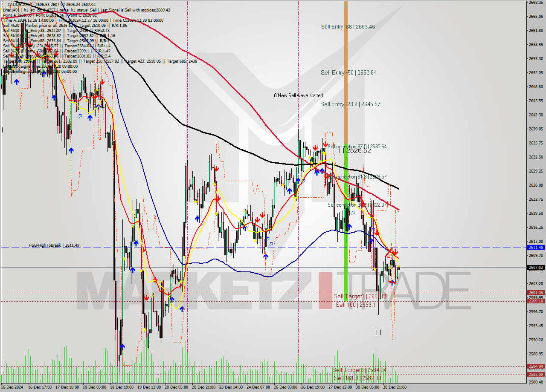Click the 2655.30 price axis value
This screenshot has width=546, height=392.
click(x=535, y=58)
